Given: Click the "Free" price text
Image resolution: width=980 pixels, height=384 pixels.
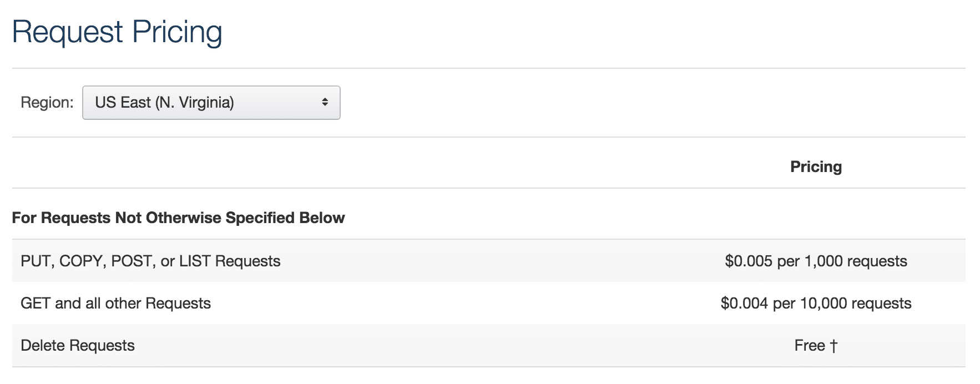Looking at the screenshot, I should pyautogui.click(x=810, y=346).
